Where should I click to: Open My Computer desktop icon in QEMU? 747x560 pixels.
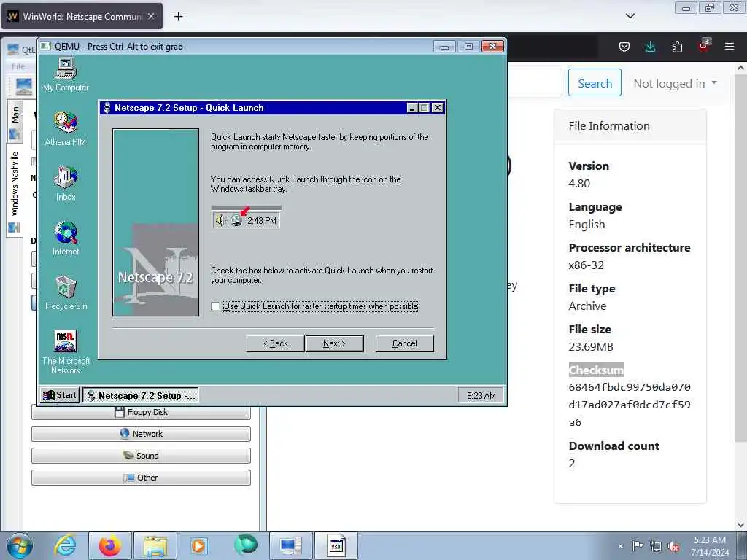[66, 74]
